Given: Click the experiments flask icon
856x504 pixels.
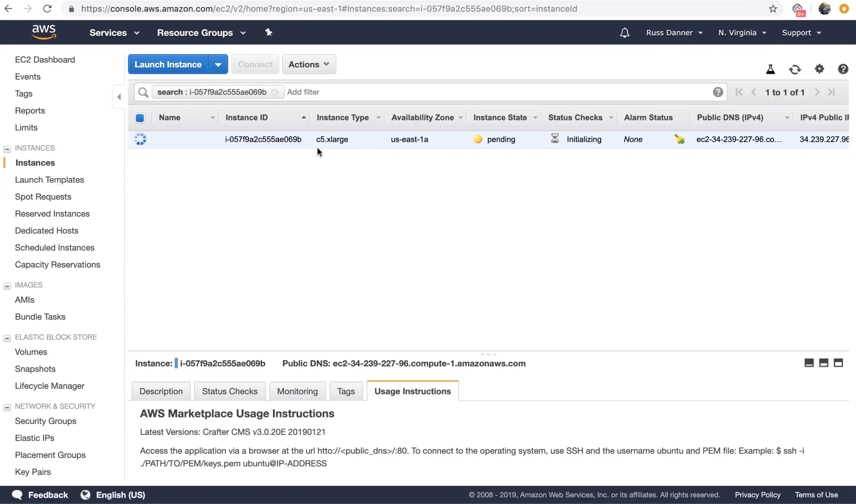Looking at the screenshot, I should tap(770, 69).
